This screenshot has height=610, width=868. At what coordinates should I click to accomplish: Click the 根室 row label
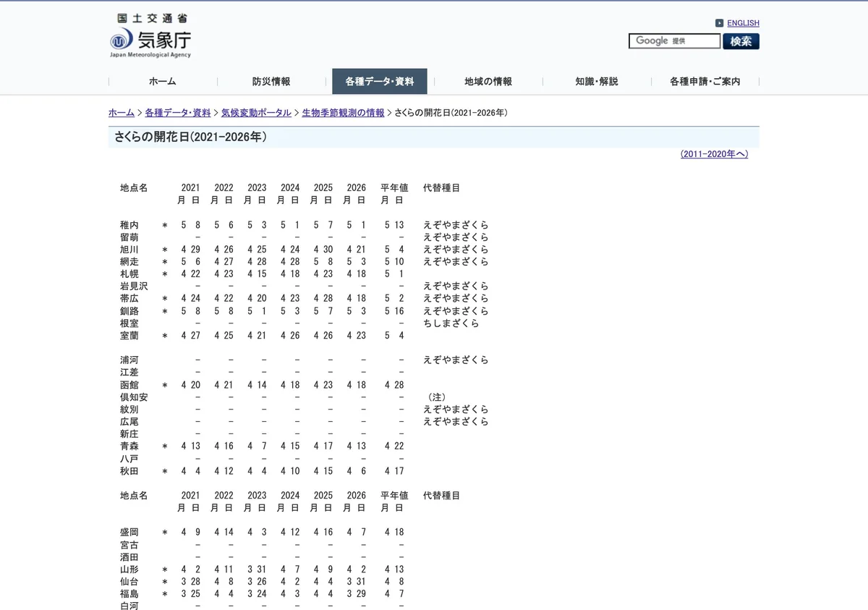tap(129, 323)
